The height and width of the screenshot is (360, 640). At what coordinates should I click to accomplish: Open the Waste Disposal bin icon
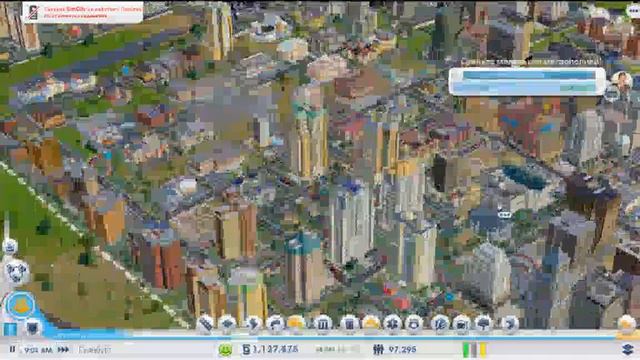(x=349, y=324)
